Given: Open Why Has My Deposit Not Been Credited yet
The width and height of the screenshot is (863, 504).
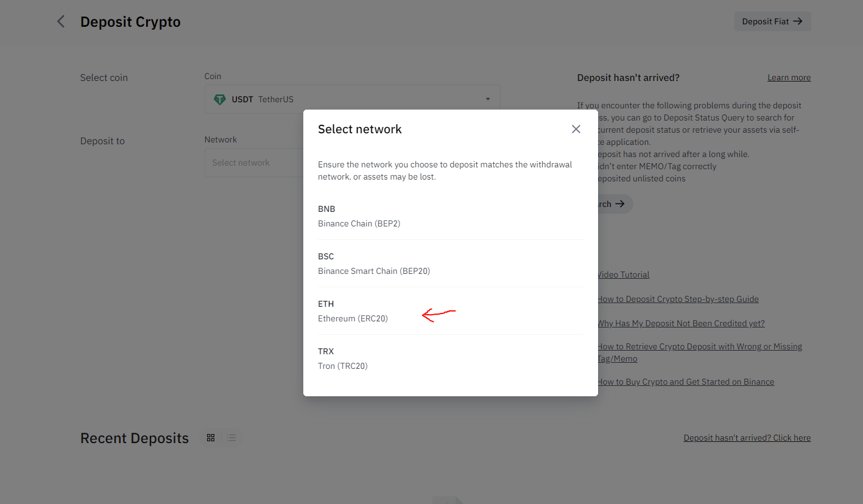Looking at the screenshot, I should pyautogui.click(x=681, y=323).
